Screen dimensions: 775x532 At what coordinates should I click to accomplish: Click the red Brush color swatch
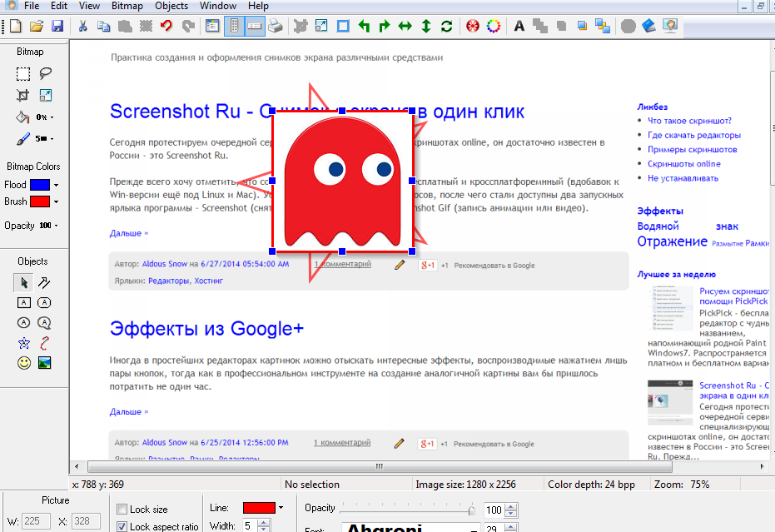point(40,201)
